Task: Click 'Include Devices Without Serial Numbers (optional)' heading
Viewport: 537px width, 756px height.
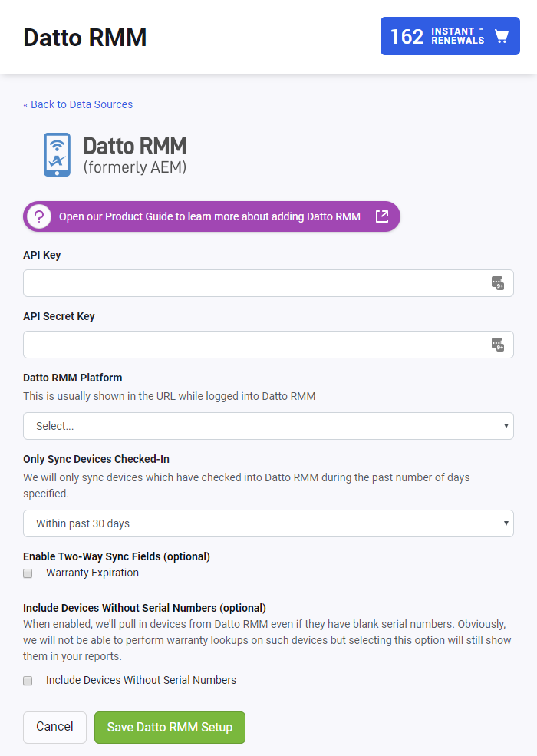Action: [145, 608]
